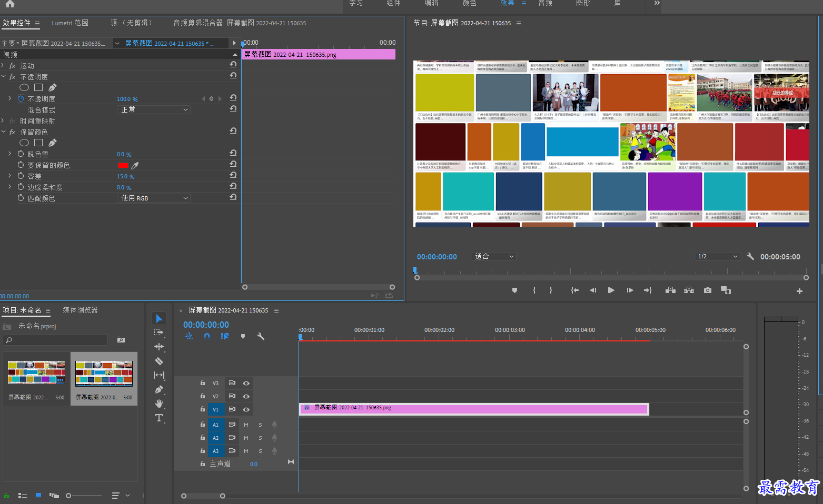Create rectangle mask under Opacity

tap(38, 87)
